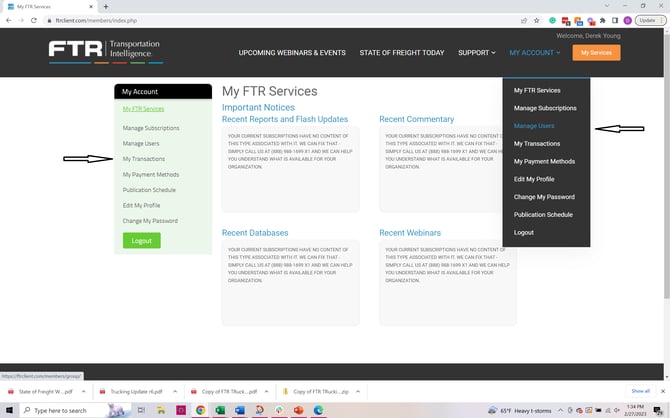Screen dimensions: 670x418
Task: Select Edit My Profile in dropdown menu
Action: pyautogui.click(x=534, y=179)
